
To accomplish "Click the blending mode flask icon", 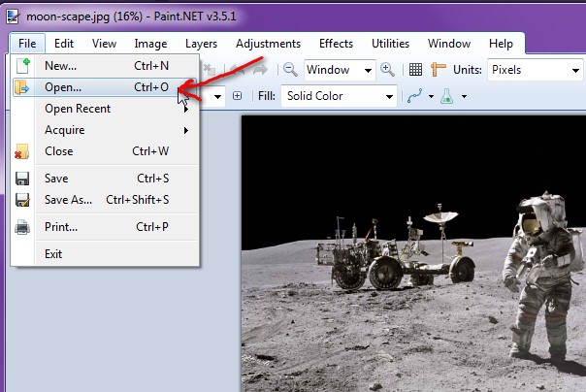I will 446,96.
